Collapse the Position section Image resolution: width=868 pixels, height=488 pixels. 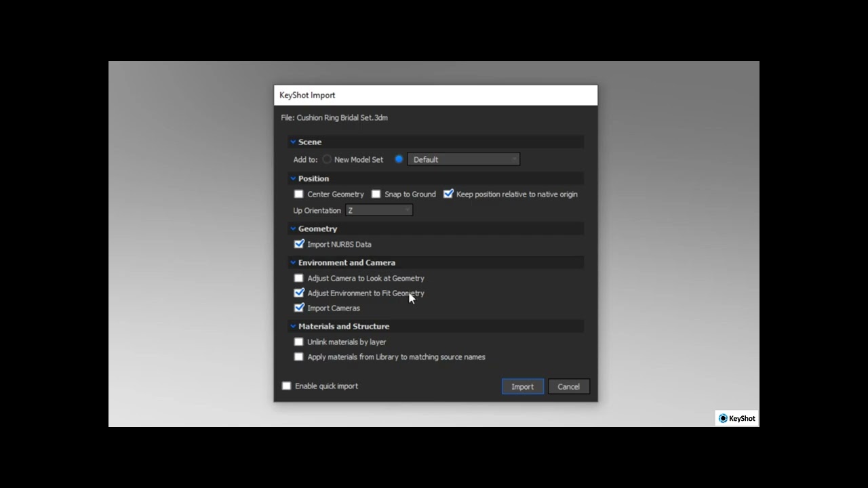click(293, 178)
